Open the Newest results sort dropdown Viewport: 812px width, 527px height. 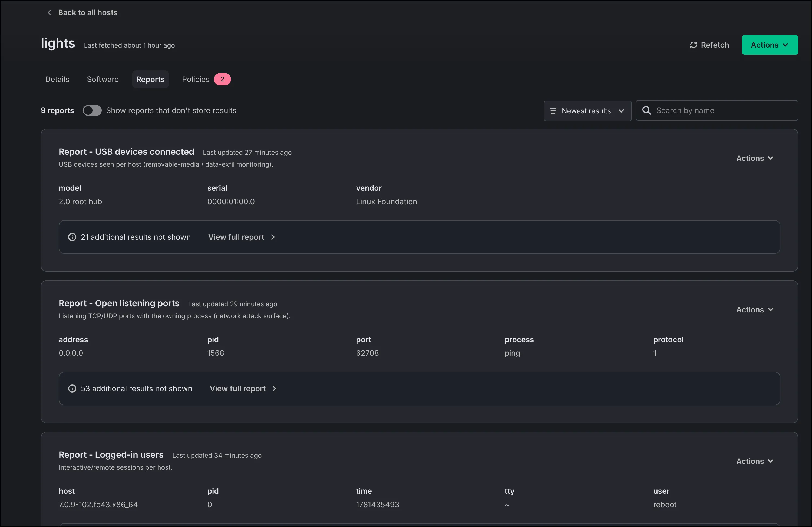pyautogui.click(x=587, y=111)
